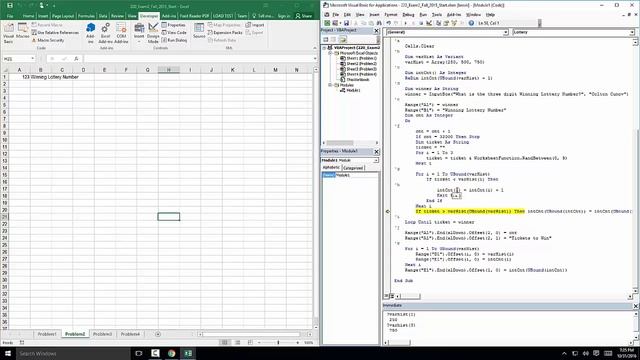The image size is (640, 360).
Task: Collapse the VBAProject tree node
Action: (324, 48)
